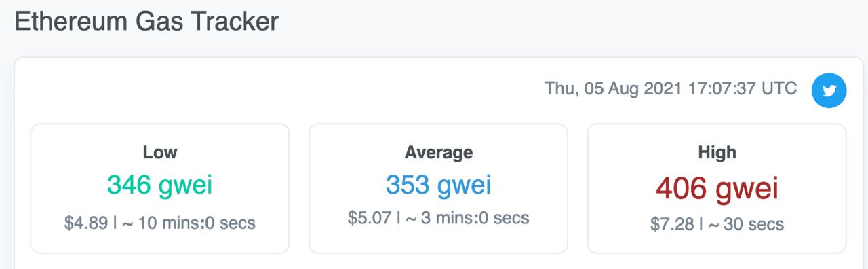The width and height of the screenshot is (868, 269).
Task: Select the Average gas price card
Action: [x=438, y=188]
